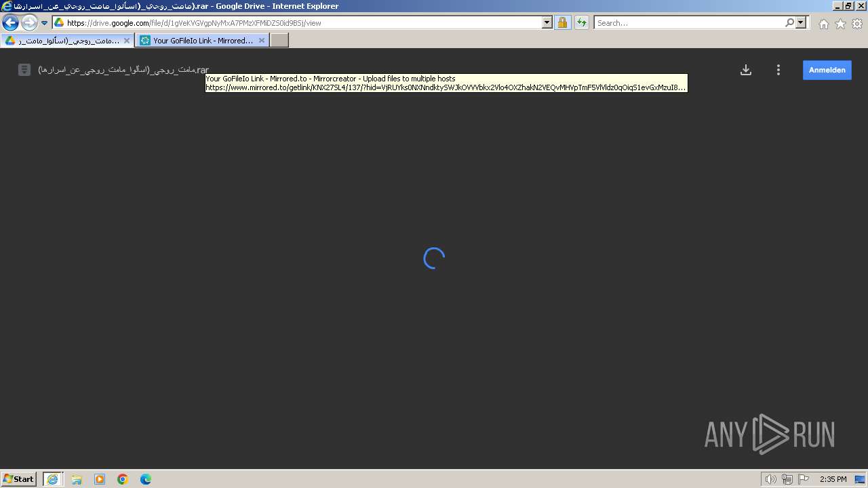
Task: Switch to Your GoFileIo Link tab
Action: 202,41
